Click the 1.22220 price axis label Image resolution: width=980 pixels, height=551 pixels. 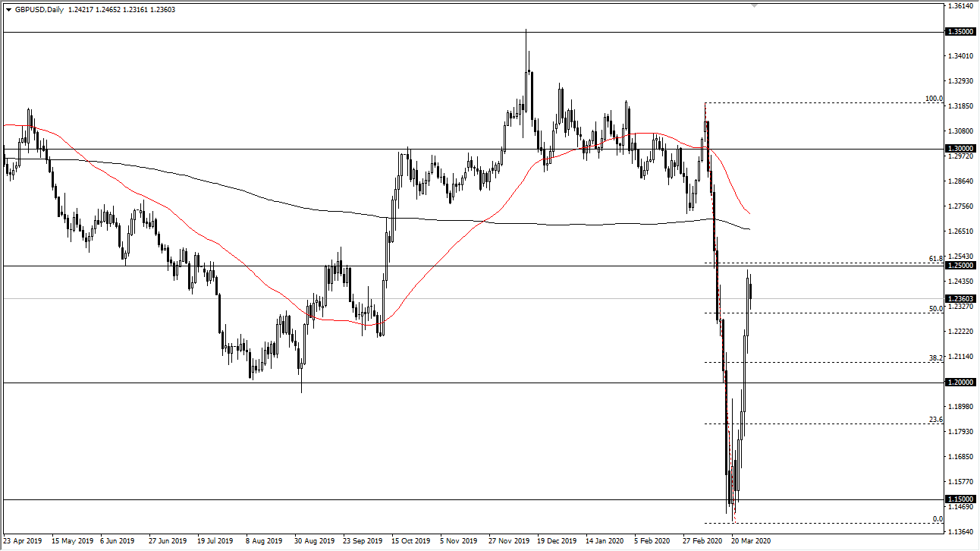[x=961, y=332]
